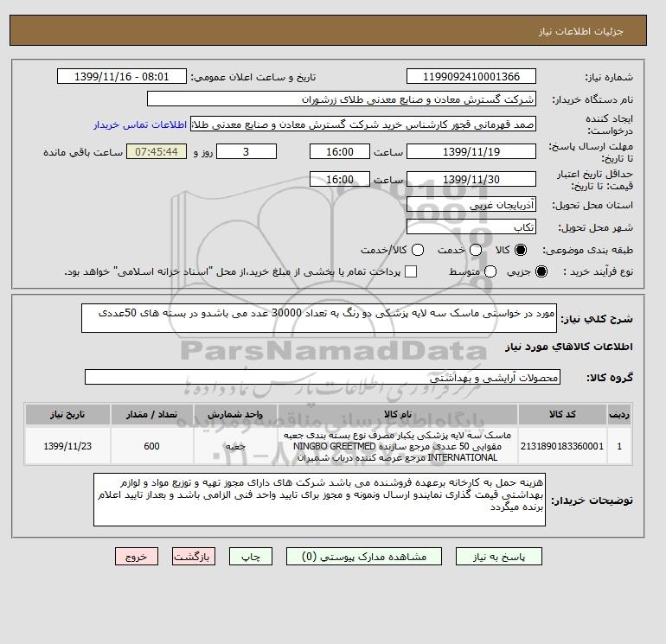Click the بازگشت back button
The width and height of the screenshot is (666, 644).
[194, 557]
